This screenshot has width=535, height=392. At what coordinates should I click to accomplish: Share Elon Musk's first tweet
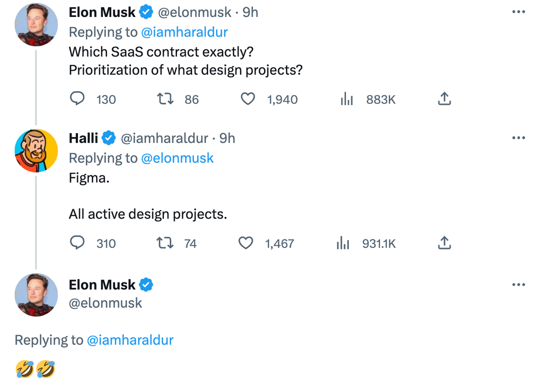tap(444, 99)
